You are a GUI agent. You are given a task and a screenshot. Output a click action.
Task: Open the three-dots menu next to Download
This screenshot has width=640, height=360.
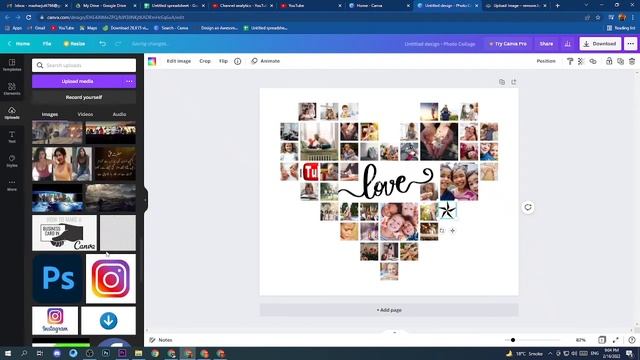tap(631, 44)
